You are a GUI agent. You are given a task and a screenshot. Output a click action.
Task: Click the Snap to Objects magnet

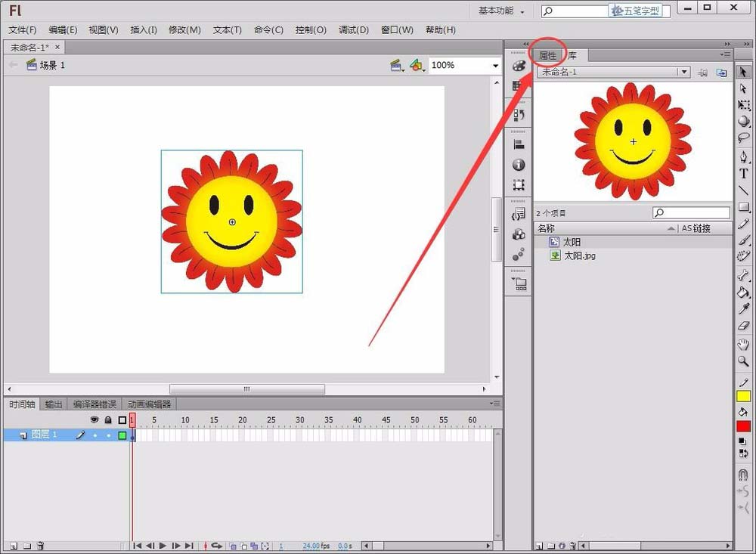[x=743, y=475]
